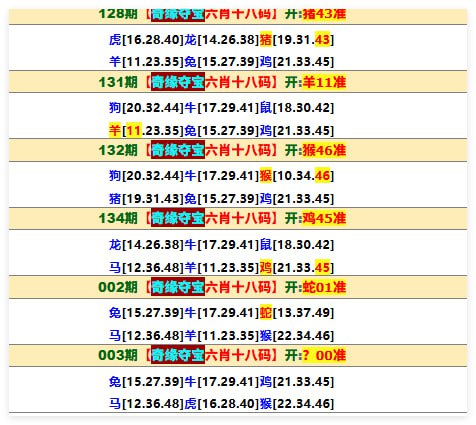Click 鸡[21.33.45] under the 128期 header
Image resolution: width=476 pixels, height=425 pixels.
click(297, 62)
